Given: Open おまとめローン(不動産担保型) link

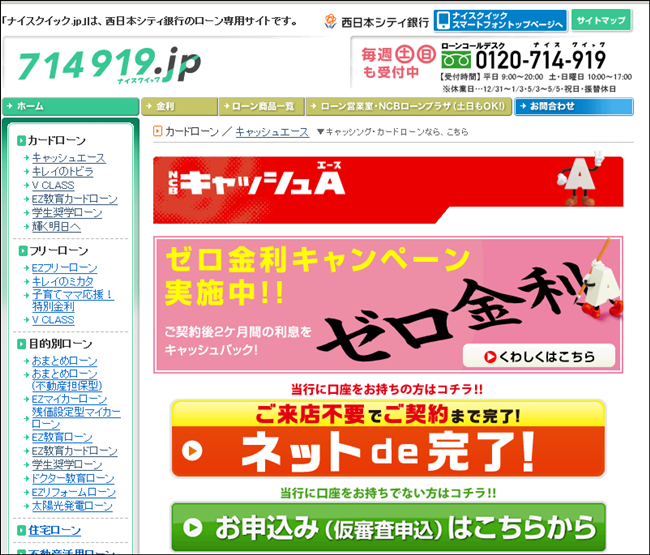Looking at the screenshot, I should click(x=67, y=380).
